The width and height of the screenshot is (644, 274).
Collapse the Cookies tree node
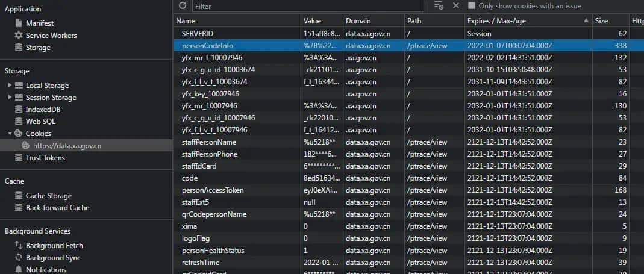(x=10, y=134)
